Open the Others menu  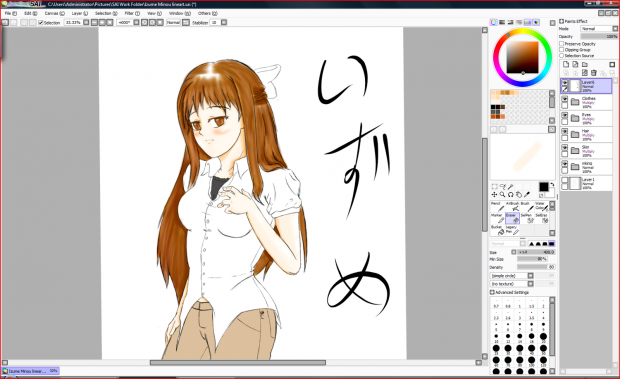pos(207,13)
